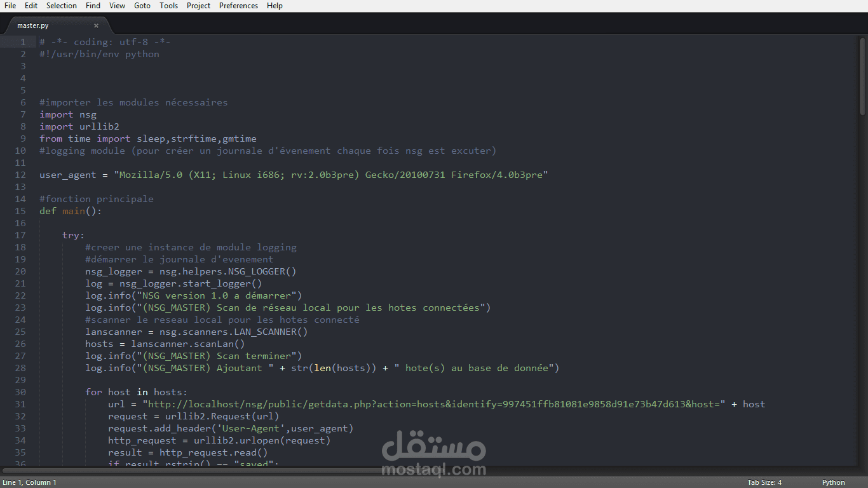
Task: Open the Python syntax selector
Action: [x=834, y=482]
